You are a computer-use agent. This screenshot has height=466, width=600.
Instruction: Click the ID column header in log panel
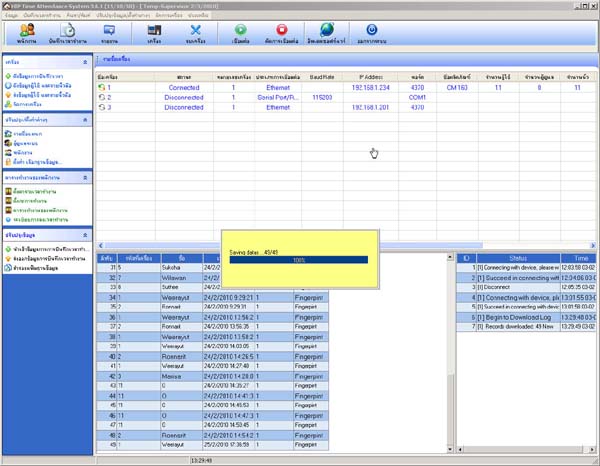tap(466, 258)
